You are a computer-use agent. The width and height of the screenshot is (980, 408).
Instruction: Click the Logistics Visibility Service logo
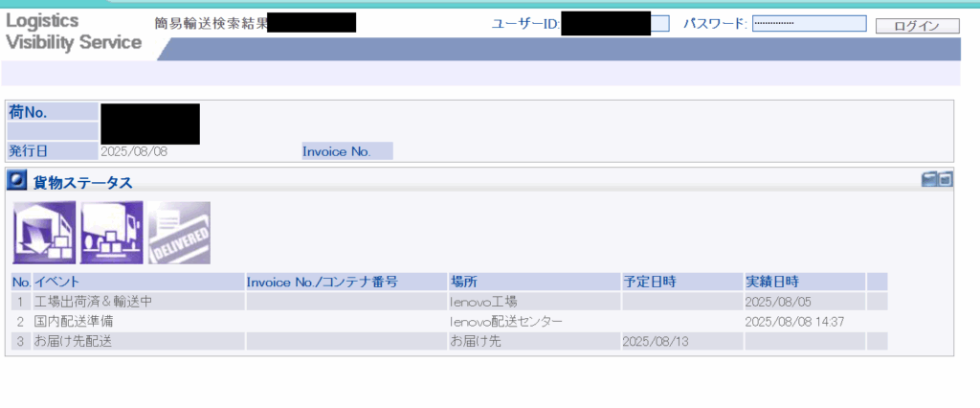pyautogui.click(x=74, y=32)
